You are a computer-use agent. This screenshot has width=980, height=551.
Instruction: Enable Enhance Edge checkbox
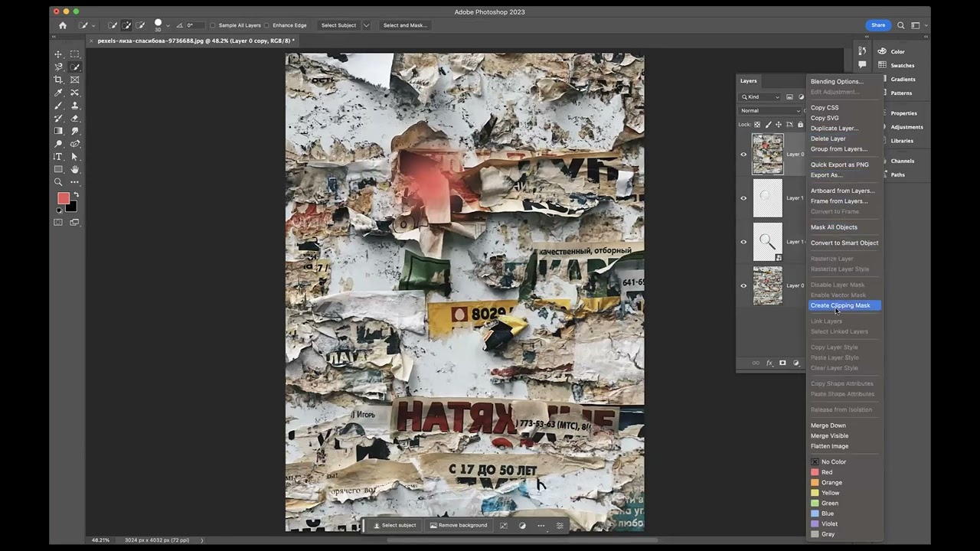pyautogui.click(x=266, y=25)
